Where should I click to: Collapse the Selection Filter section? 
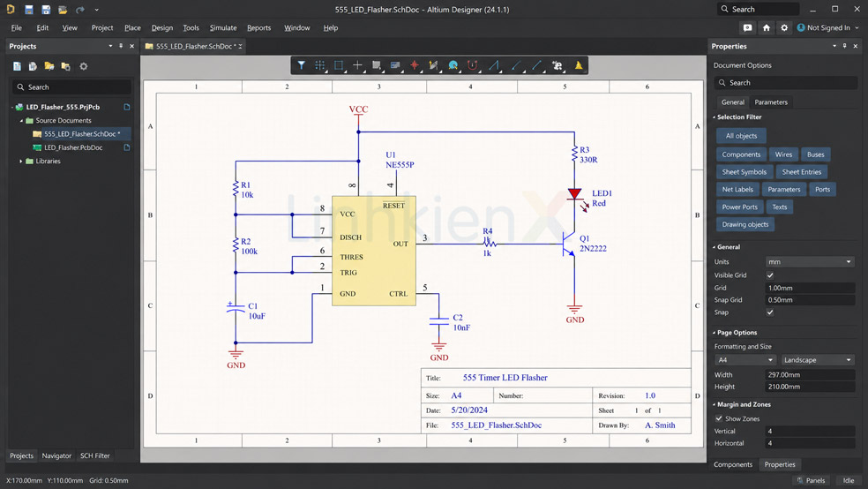point(715,117)
